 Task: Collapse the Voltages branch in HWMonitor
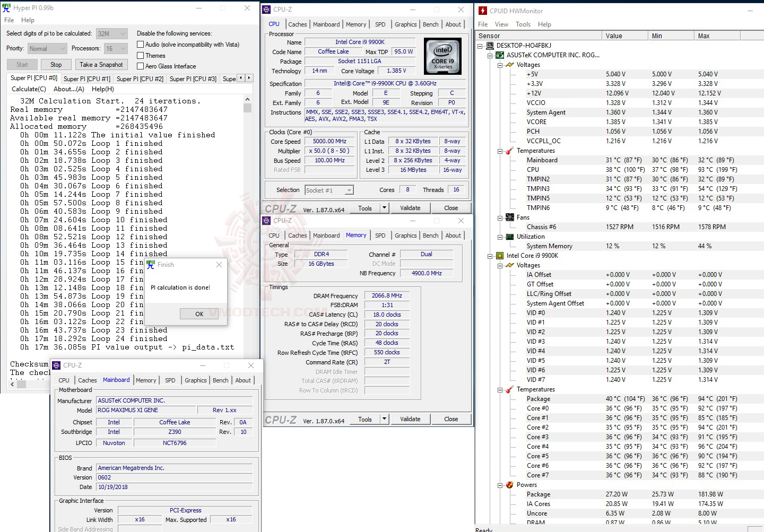[500, 65]
